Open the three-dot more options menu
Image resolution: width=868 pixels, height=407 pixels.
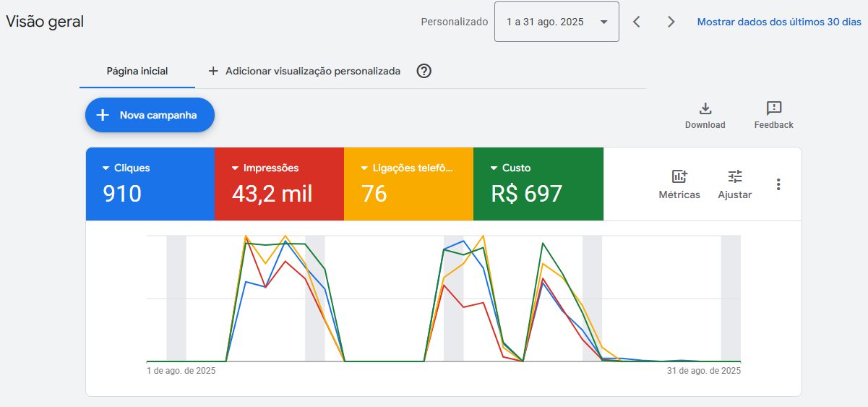coord(778,184)
